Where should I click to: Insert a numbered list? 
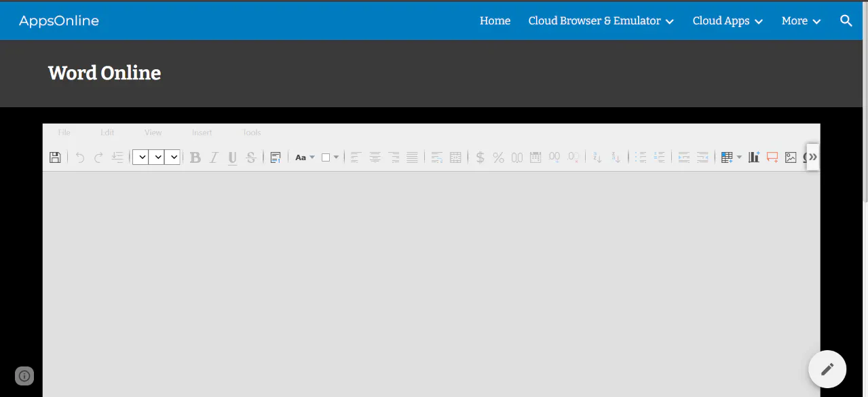click(x=659, y=157)
